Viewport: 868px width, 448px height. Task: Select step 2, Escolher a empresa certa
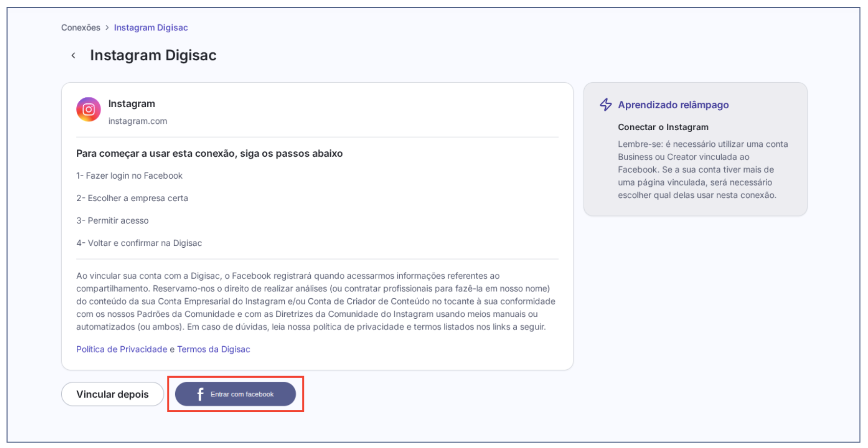[132, 198]
